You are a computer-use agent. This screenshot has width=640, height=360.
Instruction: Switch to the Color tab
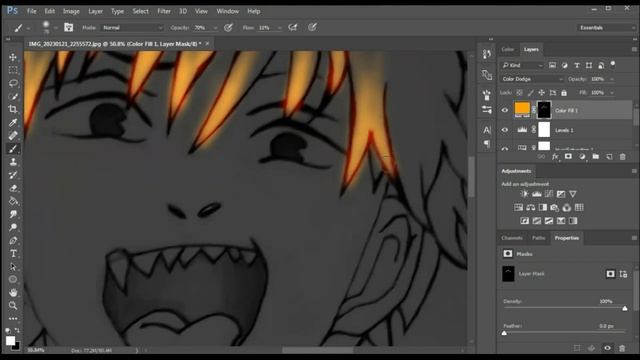coord(507,49)
